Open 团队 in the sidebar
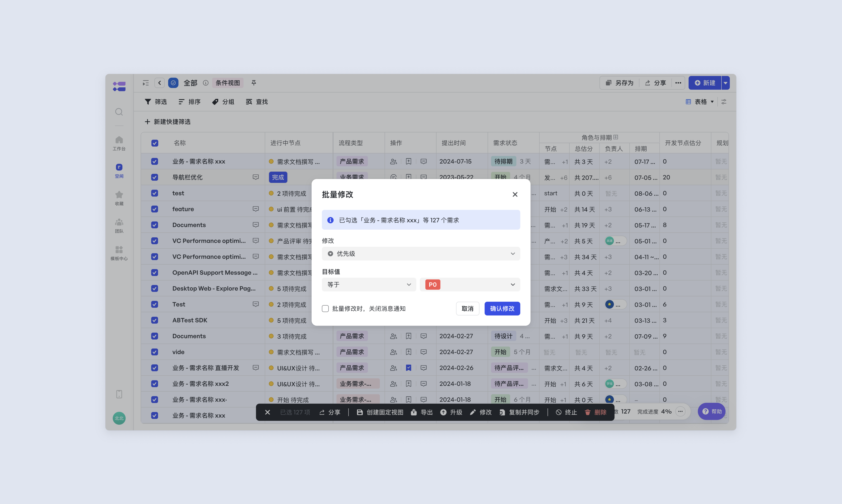The image size is (842, 504). click(119, 226)
